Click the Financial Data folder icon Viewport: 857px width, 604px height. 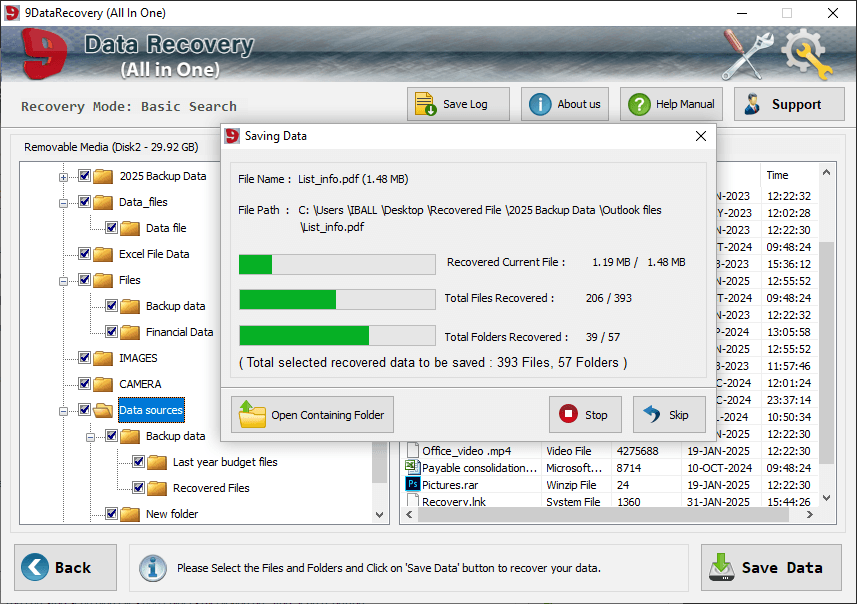pos(130,332)
